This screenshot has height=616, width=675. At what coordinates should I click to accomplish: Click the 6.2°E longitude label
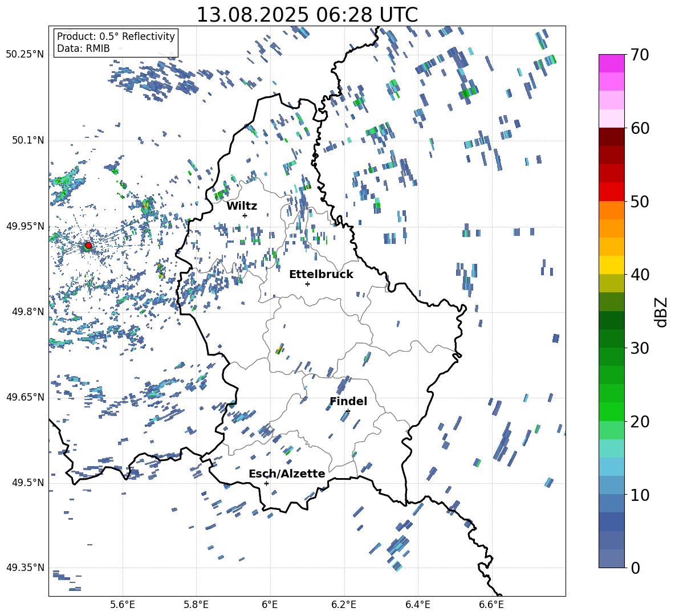(344, 605)
